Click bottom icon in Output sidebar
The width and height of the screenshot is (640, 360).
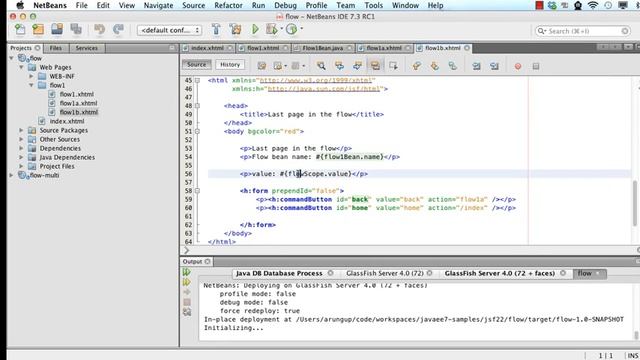[x=187, y=312]
